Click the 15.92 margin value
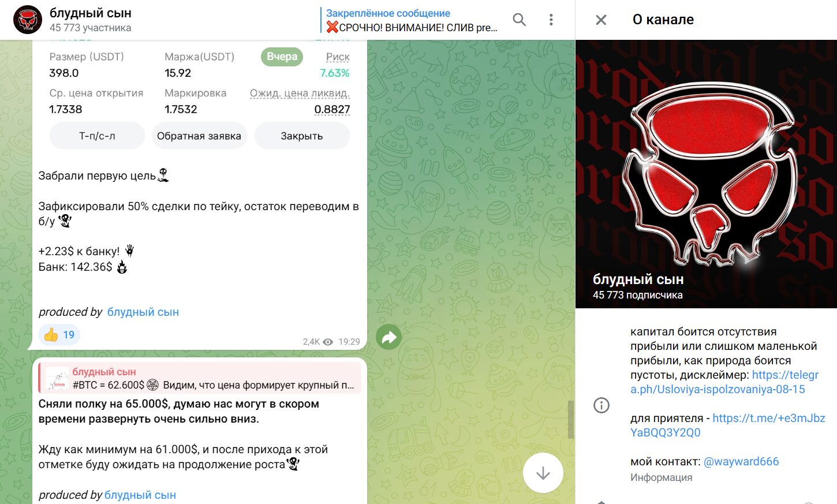Image resolution: width=837 pixels, height=504 pixels. [178, 73]
